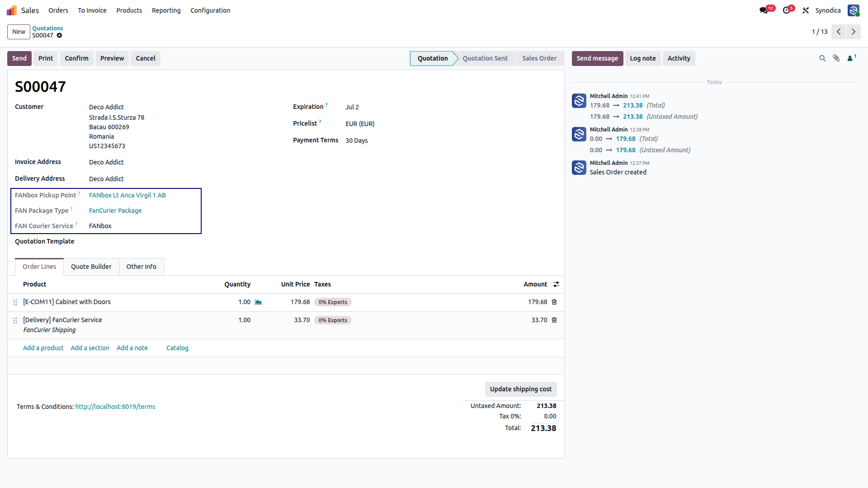Click the Synodica company switcher

(828, 10)
